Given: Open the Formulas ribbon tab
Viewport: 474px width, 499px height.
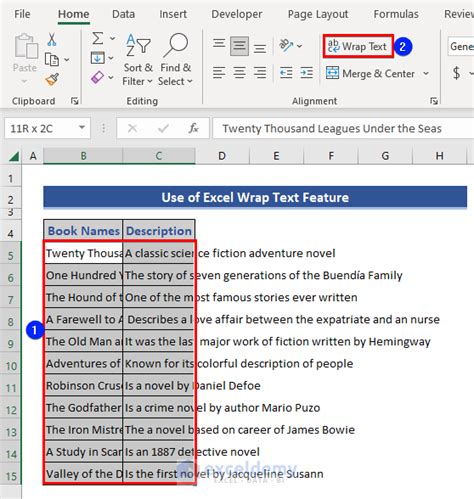Looking at the screenshot, I should (x=396, y=14).
